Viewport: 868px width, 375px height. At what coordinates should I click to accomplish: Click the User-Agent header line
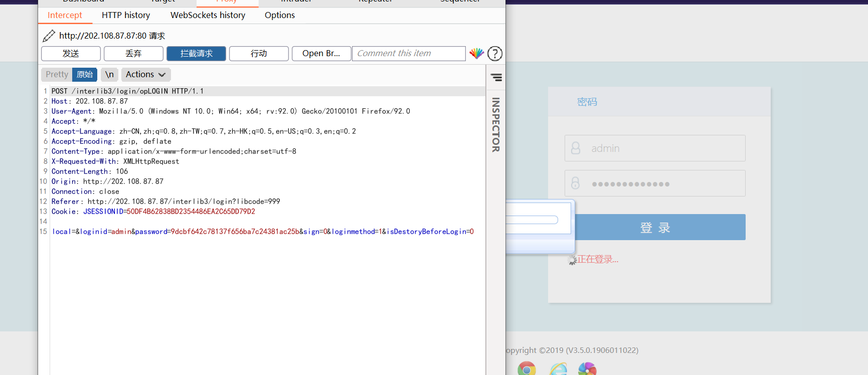pyautogui.click(x=231, y=111)
